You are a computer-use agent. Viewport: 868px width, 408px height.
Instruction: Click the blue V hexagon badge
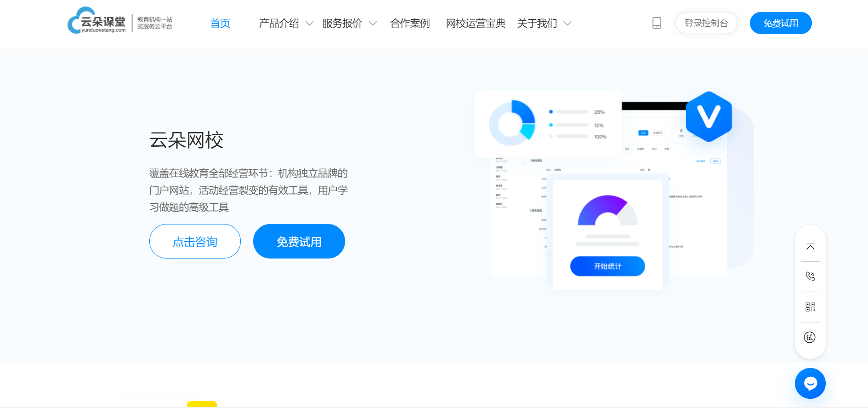709,116
